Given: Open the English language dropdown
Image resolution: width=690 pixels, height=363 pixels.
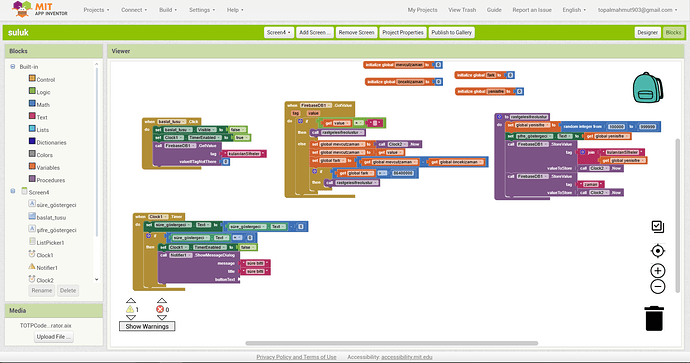Looking at the screenshot, I should [x=574, y=10].
